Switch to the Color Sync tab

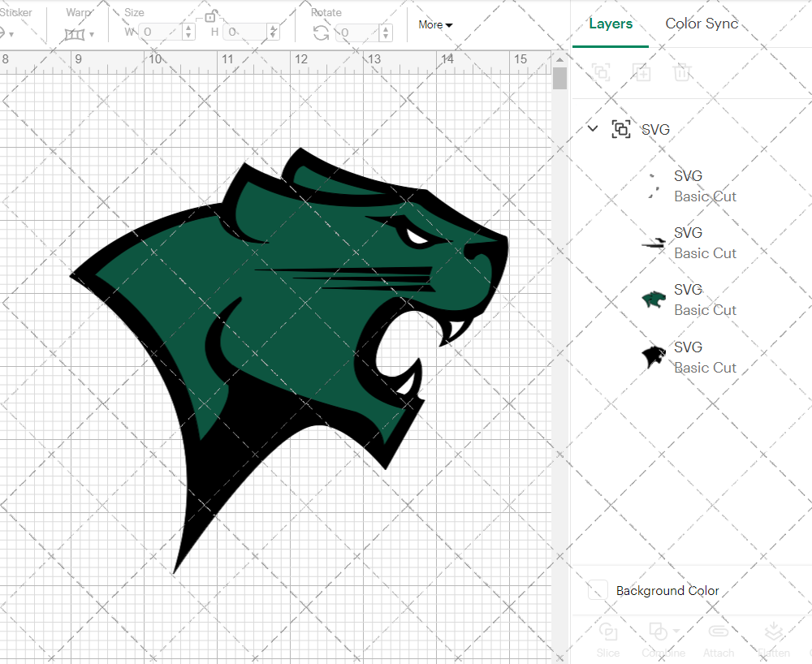702,24
